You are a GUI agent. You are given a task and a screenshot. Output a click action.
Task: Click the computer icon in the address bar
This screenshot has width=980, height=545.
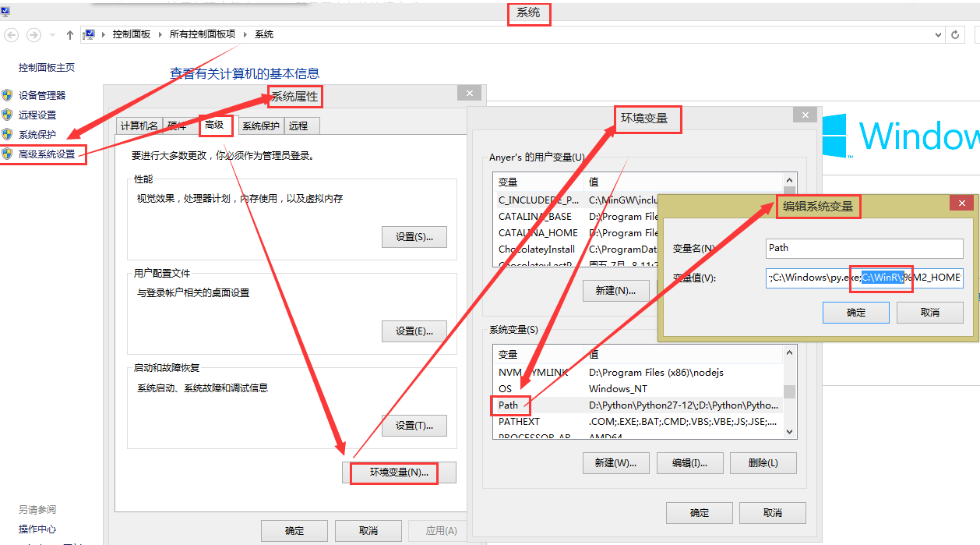pos(89,34)
